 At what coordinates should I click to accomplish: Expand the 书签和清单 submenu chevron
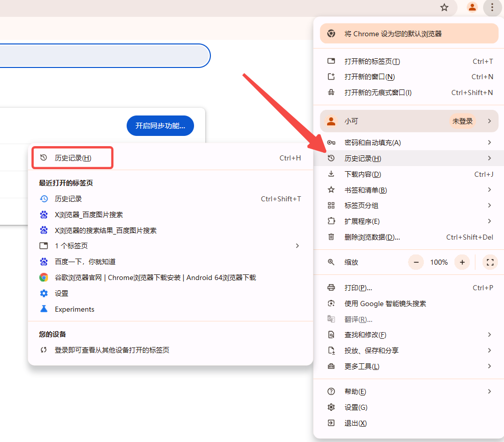[489, 190]
